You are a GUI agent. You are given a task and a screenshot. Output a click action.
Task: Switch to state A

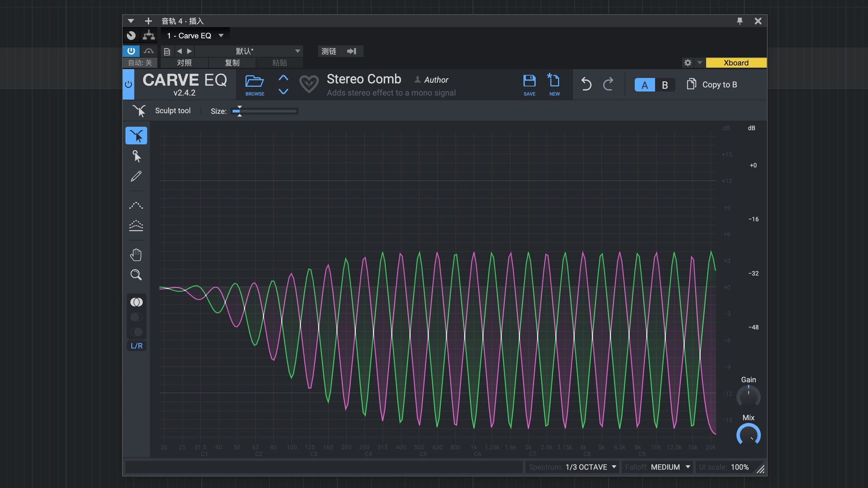[x=645, y=85]
